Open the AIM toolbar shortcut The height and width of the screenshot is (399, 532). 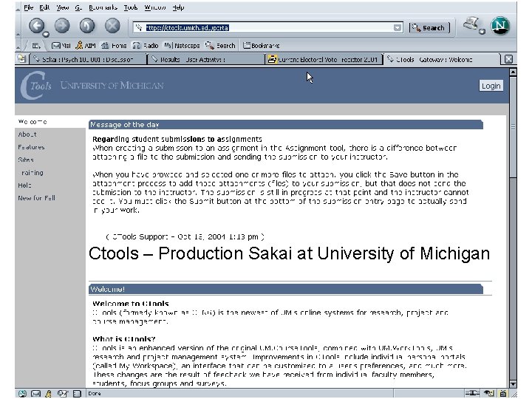pyautogui.click(x=86, y=46)
